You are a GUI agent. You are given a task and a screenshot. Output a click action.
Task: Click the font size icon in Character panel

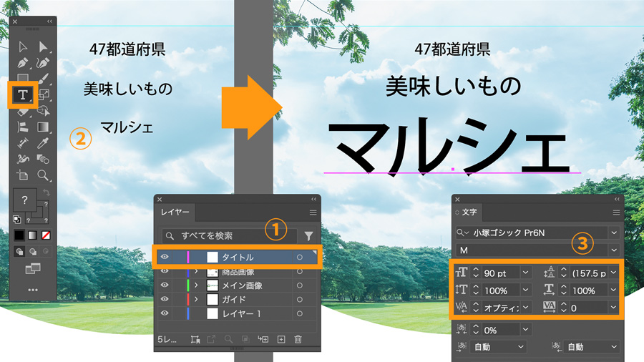(x=462, y=273)
